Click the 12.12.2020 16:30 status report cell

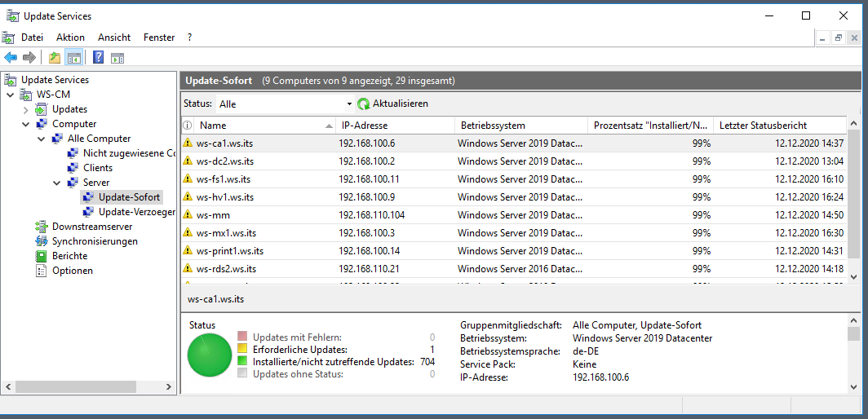(808, 233)
